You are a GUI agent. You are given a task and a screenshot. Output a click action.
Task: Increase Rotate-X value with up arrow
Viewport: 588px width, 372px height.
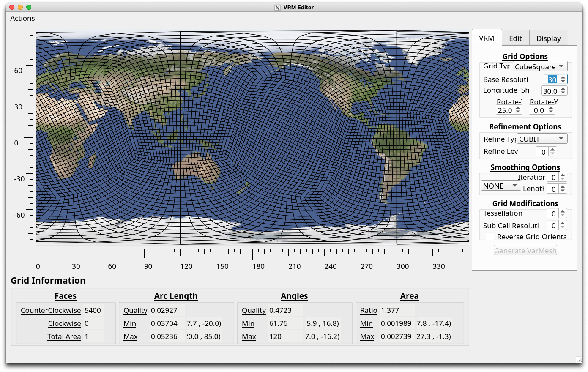pyautogui.click(x=517, y=108)
